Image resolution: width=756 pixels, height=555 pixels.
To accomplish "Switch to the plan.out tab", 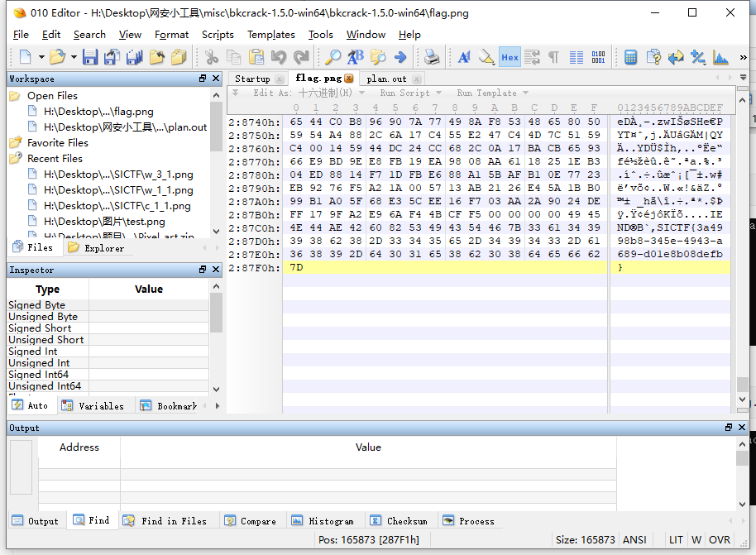I will click(x=387, y=79).
